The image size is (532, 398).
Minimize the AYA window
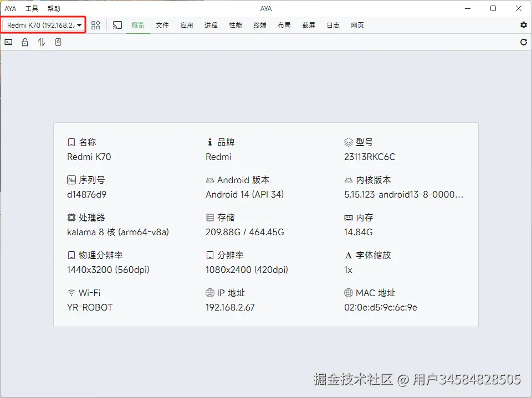pyautogui.click(x=468, y=8)
